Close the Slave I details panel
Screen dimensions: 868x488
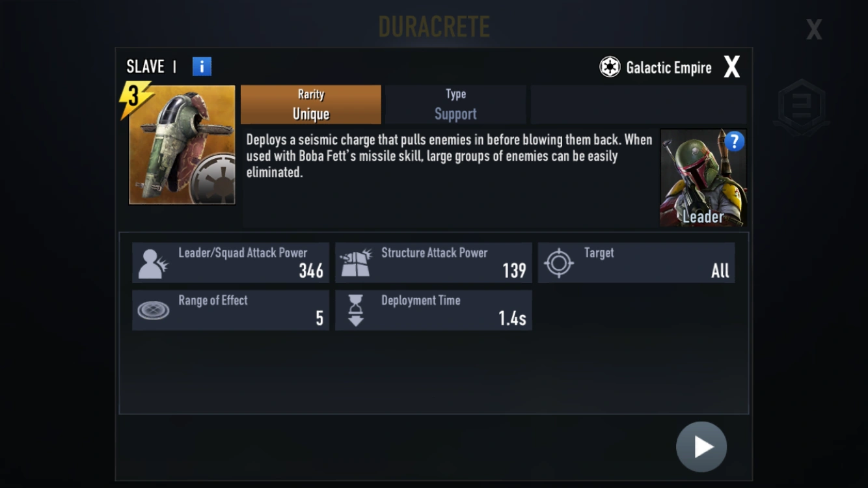[x=732, y=66]
